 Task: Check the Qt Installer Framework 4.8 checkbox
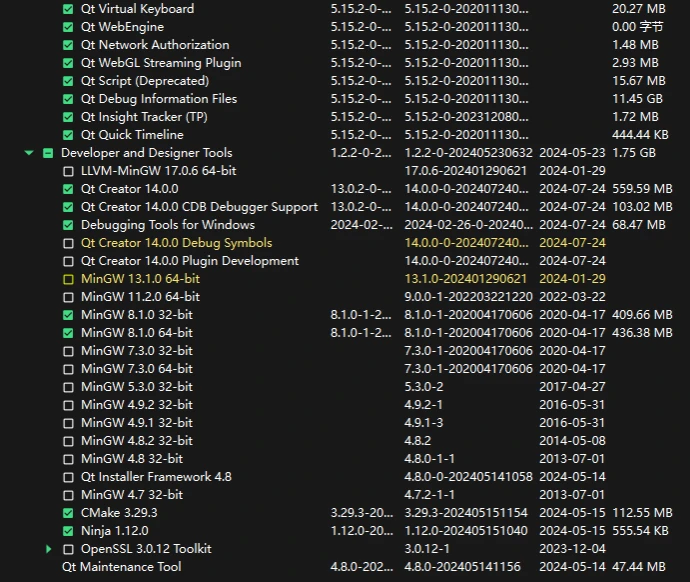point(68,477)
